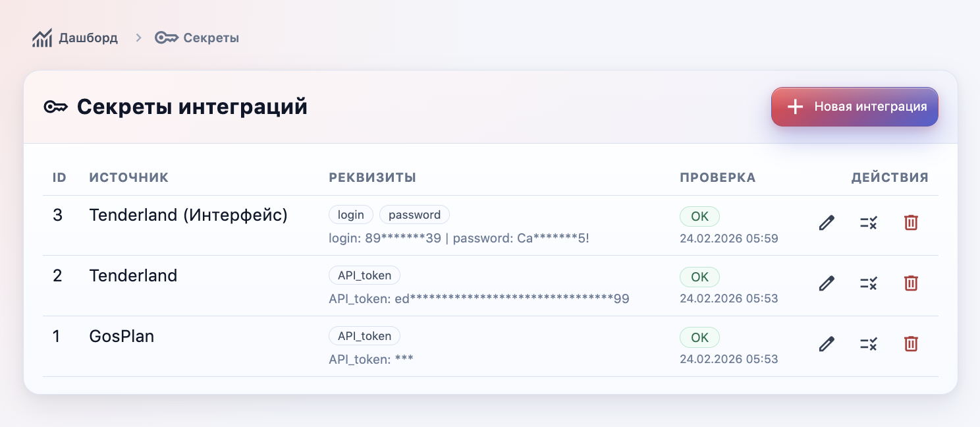Run verification check for GosPlan row
The image size is (980, 427).
[x=868, y=343]
